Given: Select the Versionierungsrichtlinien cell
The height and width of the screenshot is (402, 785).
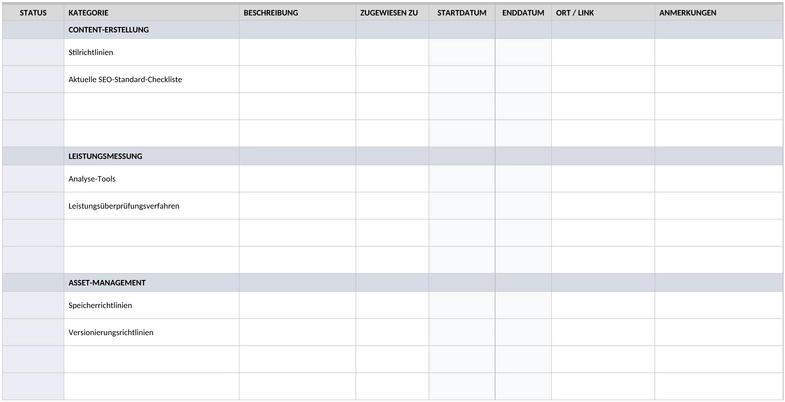Looking at the screenshot, I should 152,332.
